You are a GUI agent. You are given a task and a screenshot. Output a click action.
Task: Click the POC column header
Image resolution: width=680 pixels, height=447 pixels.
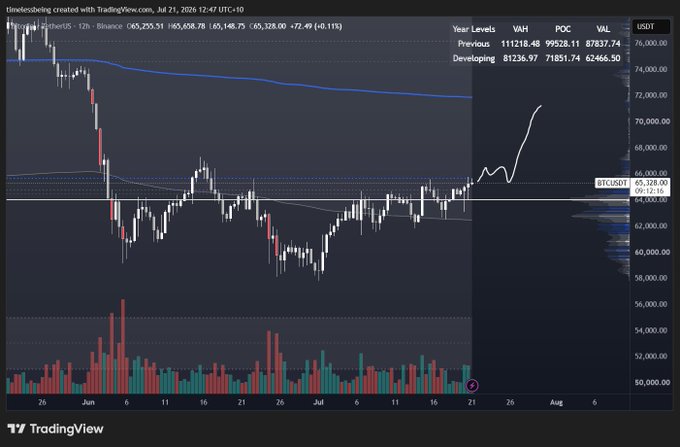563,29
